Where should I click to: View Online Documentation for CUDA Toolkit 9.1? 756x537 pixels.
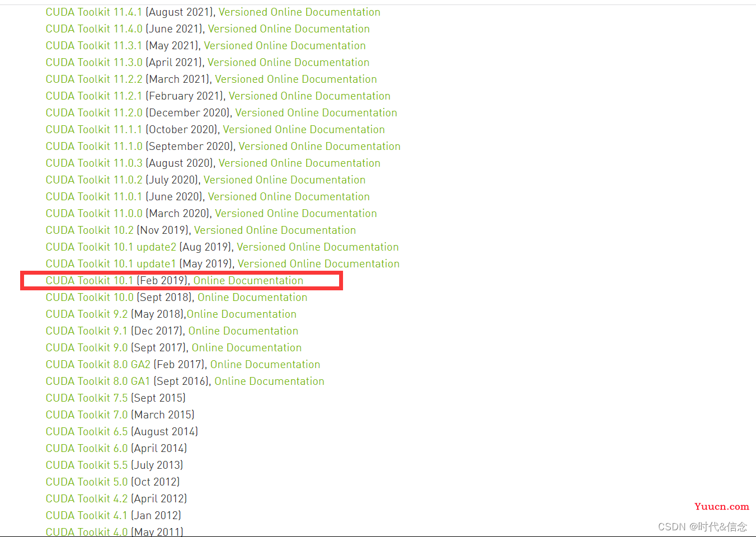coord(243,331)
